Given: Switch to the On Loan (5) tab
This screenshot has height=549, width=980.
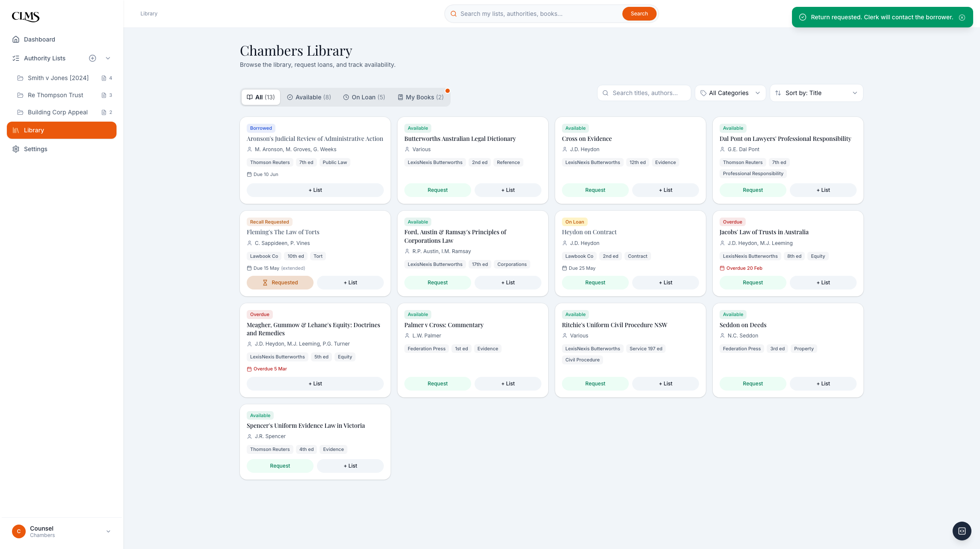Looking at the screenshot, I should click(364, 97).
